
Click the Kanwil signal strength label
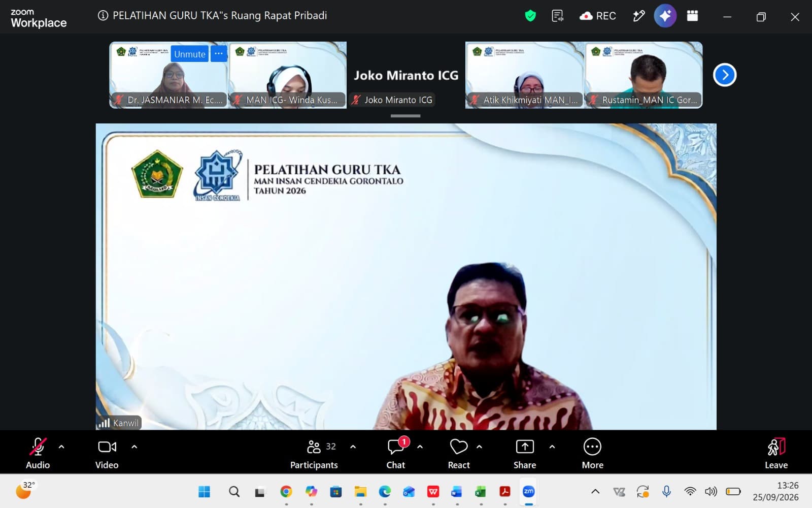click(119, 423)
